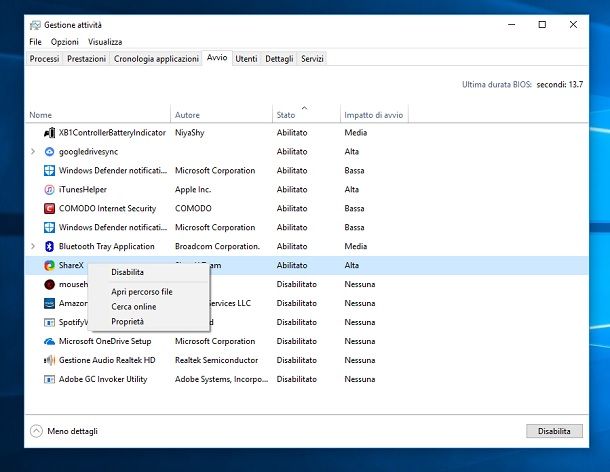Open the Opzioni menu
610x472 pixels.
click(x=65, y=42)
